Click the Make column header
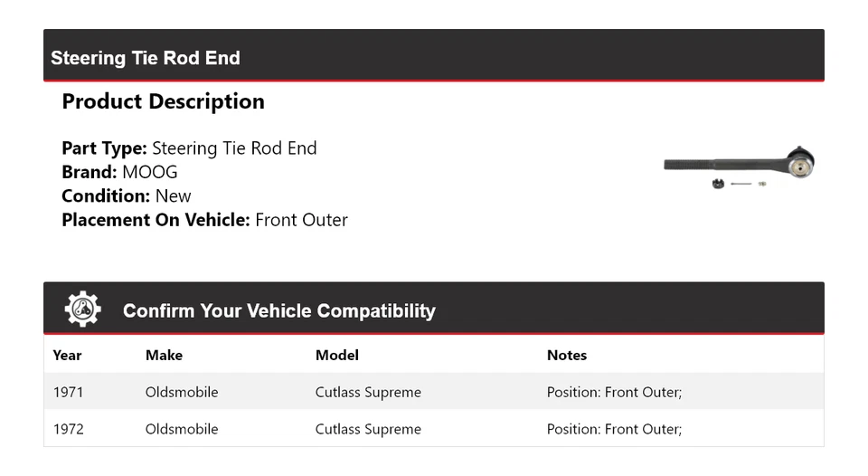The height and width of the screenshot is (476, 868). coord(164,355)
